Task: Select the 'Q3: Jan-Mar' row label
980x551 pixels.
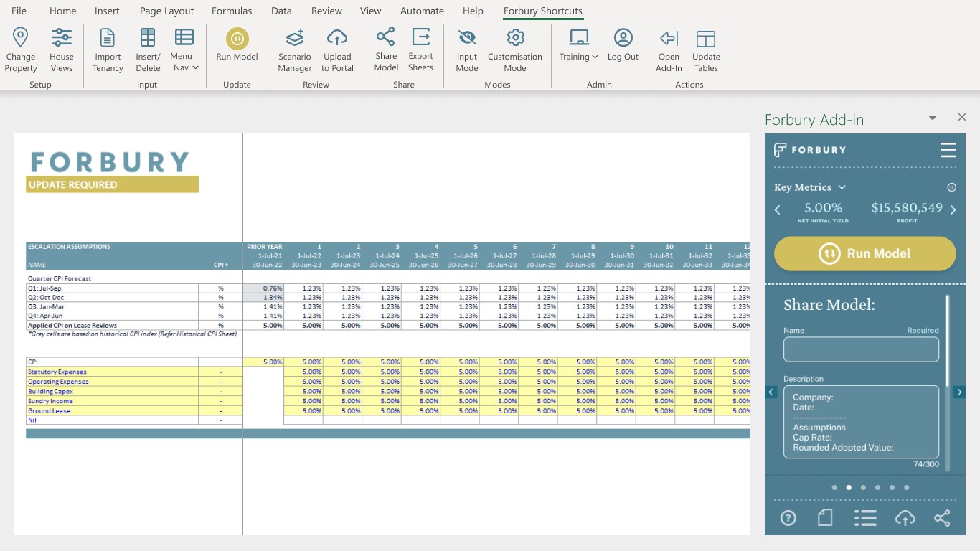Action: click(x=112, y=306)
